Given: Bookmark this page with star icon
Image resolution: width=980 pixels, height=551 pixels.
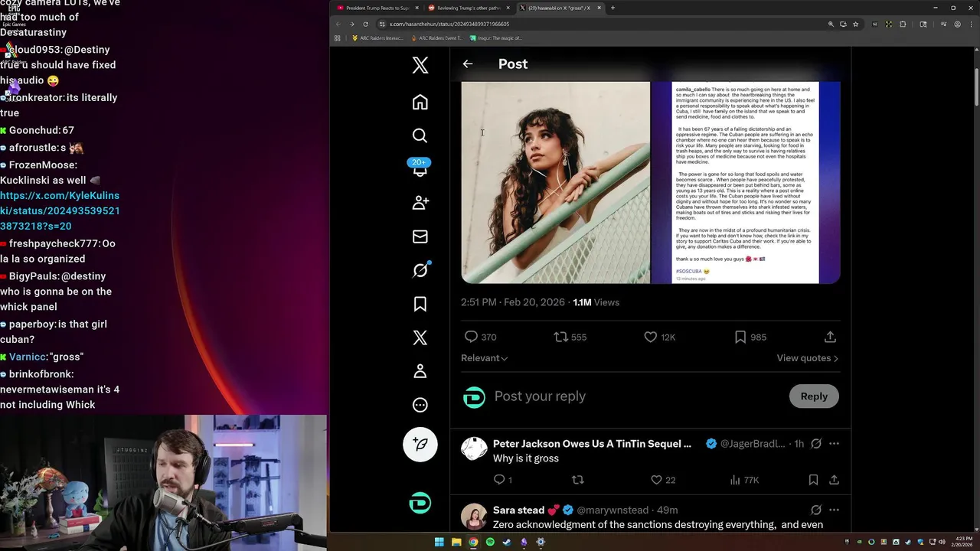Looking at the screenshot, I should (855, 24).
